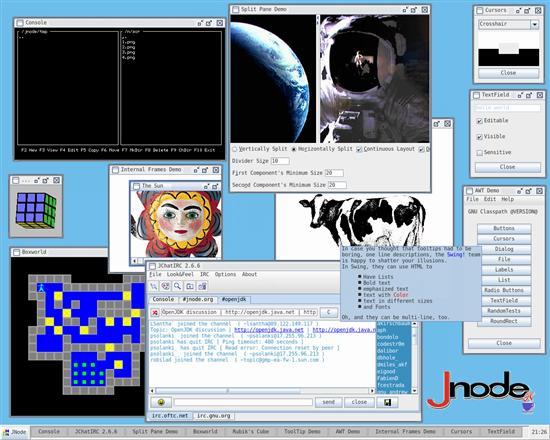Open the File menu in JChatIRC
Image resolution: width=550 pixels, height=440 pixels.
click(155, 274)
